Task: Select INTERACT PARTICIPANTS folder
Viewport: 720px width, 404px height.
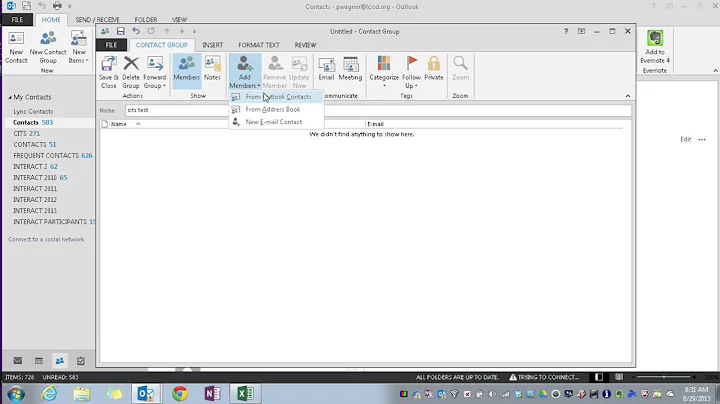Action: coord(54,222)
